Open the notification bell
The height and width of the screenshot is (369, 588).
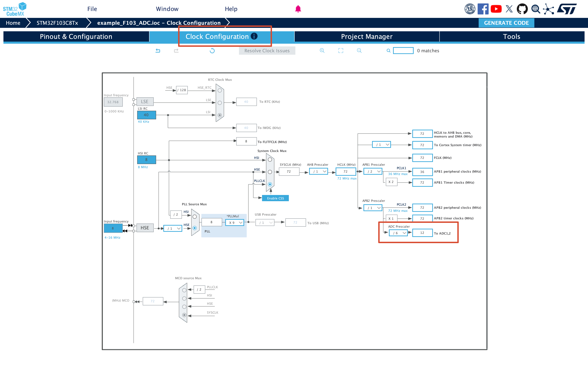click(298, 9)
